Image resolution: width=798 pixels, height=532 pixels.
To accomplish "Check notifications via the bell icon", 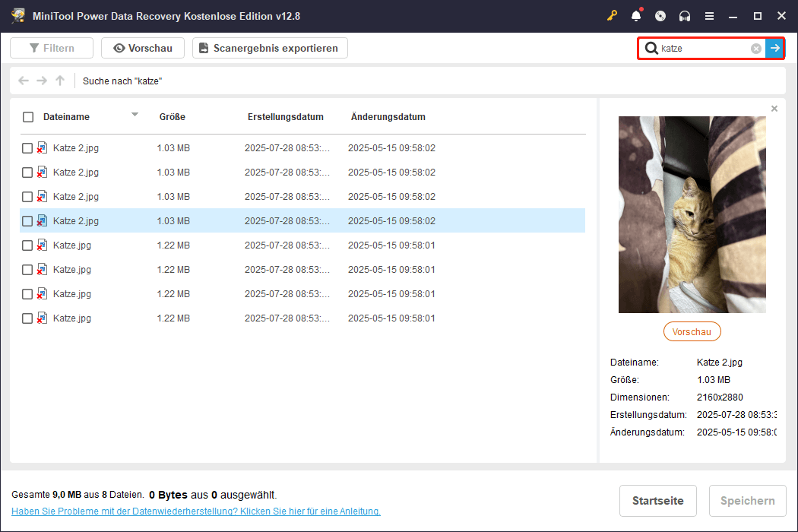I will click(636, 15).
